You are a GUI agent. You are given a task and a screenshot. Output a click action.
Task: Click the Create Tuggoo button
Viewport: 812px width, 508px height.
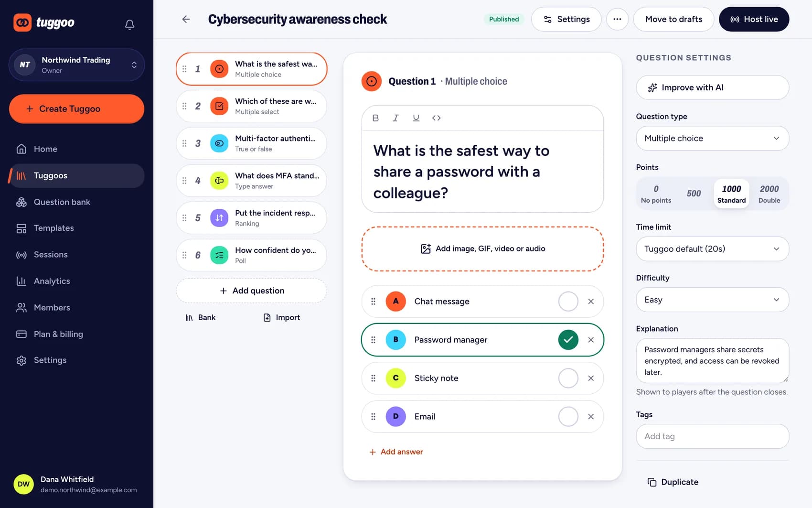click(x=76, y=109)
